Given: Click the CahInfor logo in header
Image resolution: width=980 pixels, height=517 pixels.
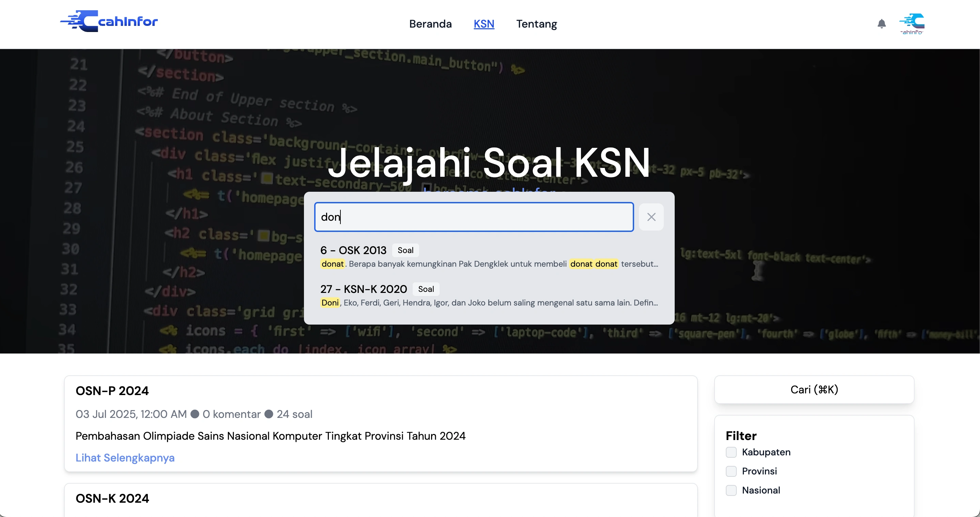Looking at the screenshot, I should (x=109, y=21).
